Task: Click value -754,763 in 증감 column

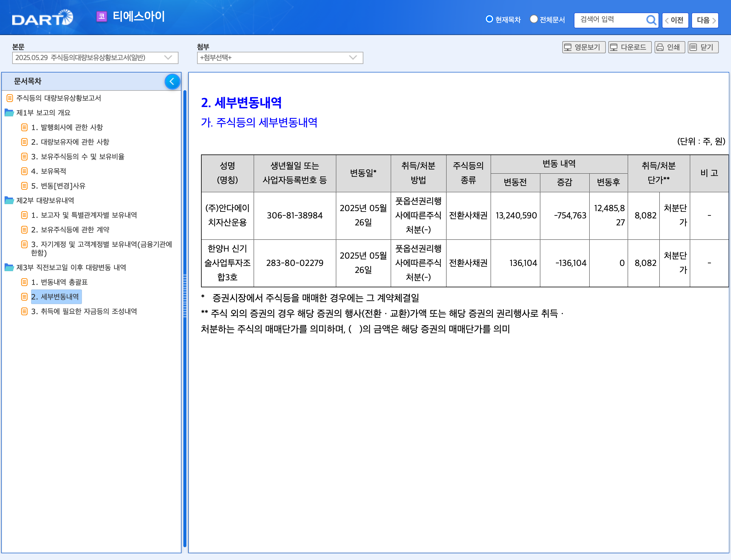Action: coord(570,215)
